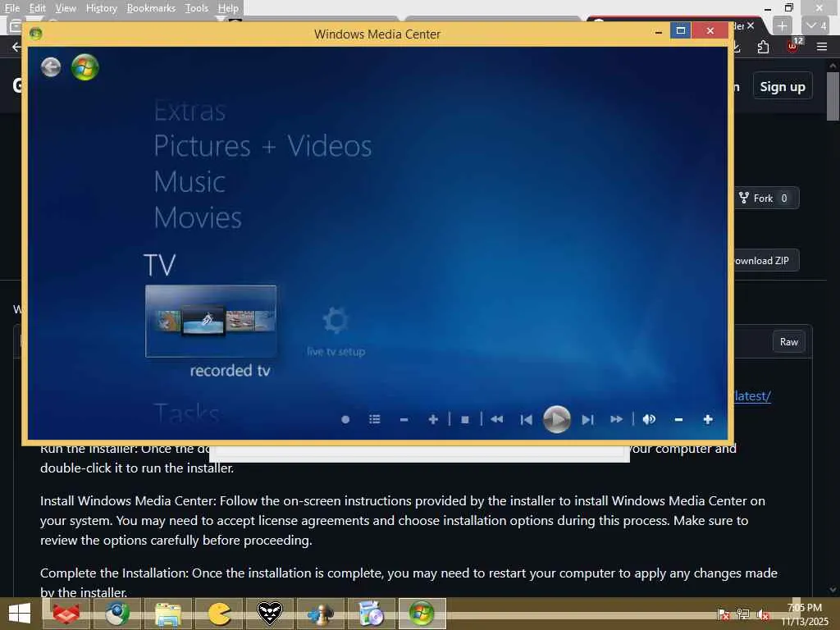This screenshot has width=840, height=630.
Task: Open File Explorer from the taskbar
Action: pos(167,614)
